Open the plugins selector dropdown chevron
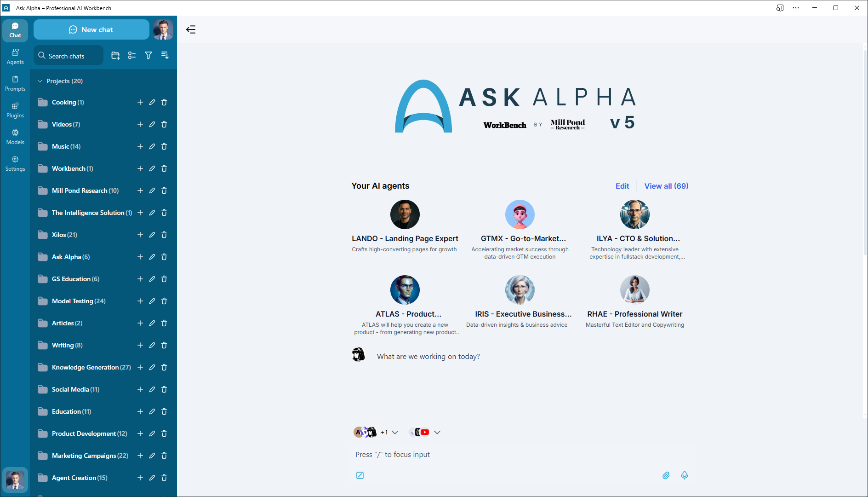Image resolution: width=868 pixels, height=497 pixels. pyautogui.click(x=437, y=432)
